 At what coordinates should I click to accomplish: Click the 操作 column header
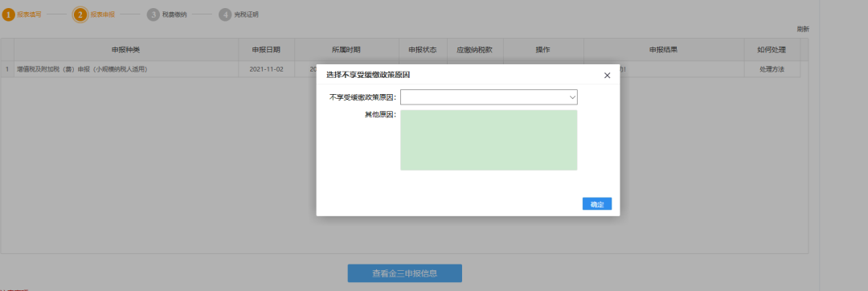point(543,50)
